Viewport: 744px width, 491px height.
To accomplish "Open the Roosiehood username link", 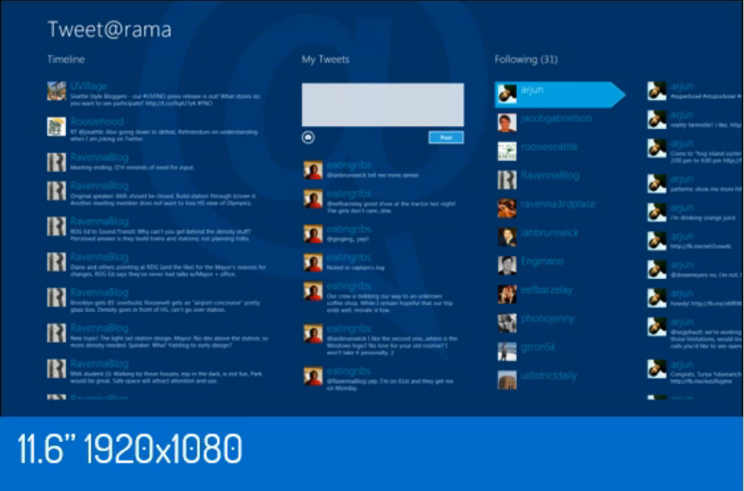I will tap(97, 121).
